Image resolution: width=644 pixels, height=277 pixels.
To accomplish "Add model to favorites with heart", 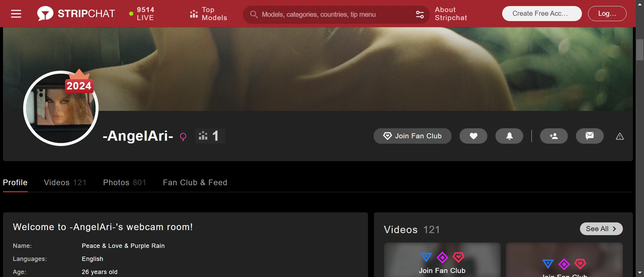I will point(473,136).
